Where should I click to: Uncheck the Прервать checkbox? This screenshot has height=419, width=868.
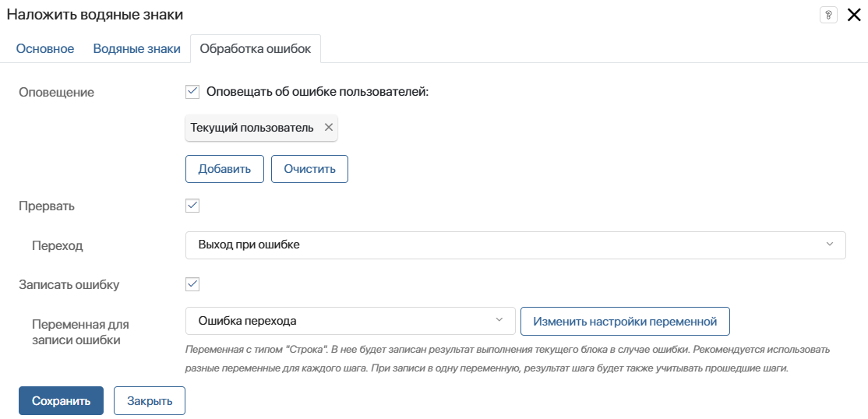[x=192, y=206]
